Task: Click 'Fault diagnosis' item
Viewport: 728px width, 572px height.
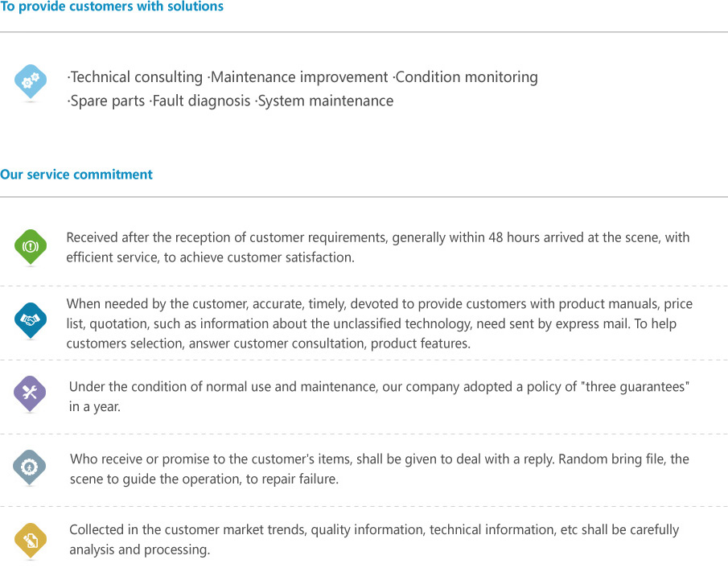Action: pyautogui.click(x=200, y=101)
